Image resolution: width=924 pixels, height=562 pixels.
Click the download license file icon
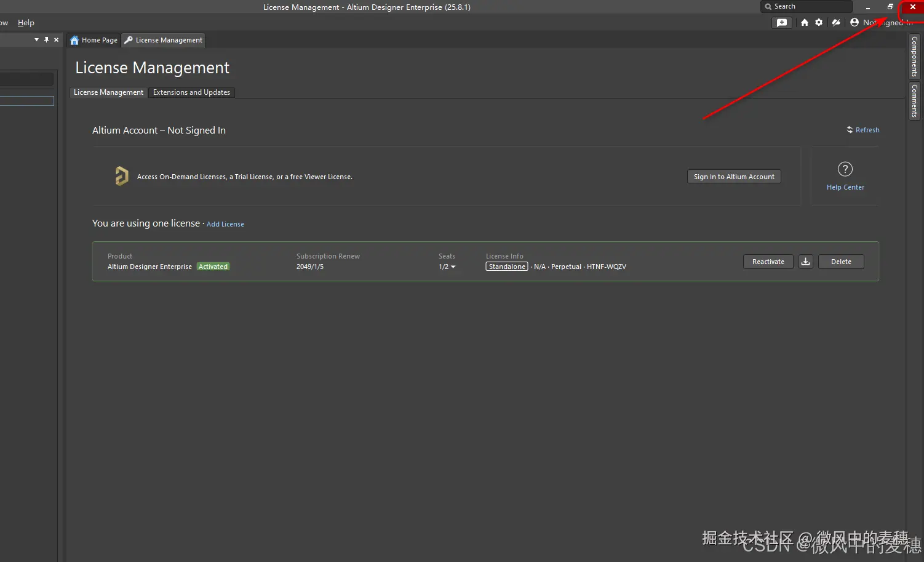click(x=805, y=262)
